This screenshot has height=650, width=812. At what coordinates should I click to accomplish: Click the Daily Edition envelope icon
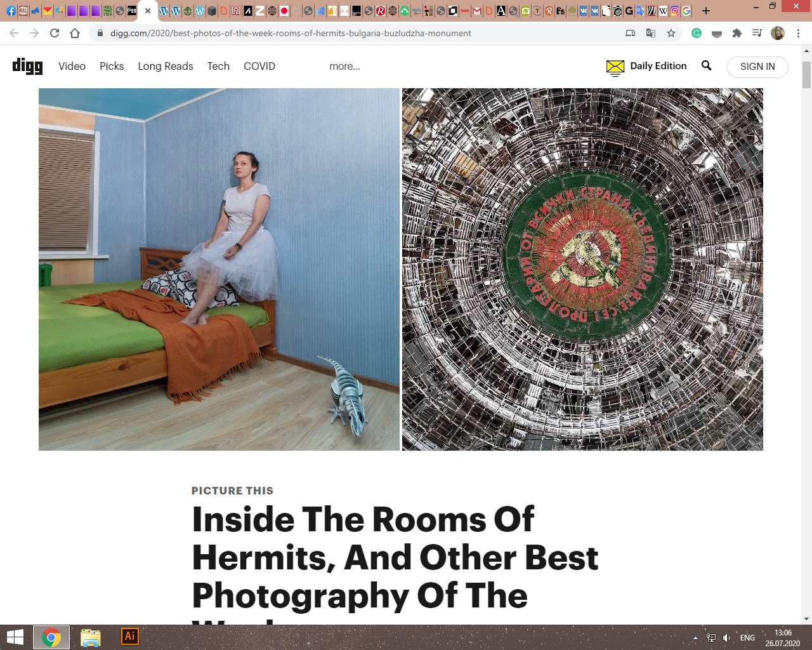[615, 67]
